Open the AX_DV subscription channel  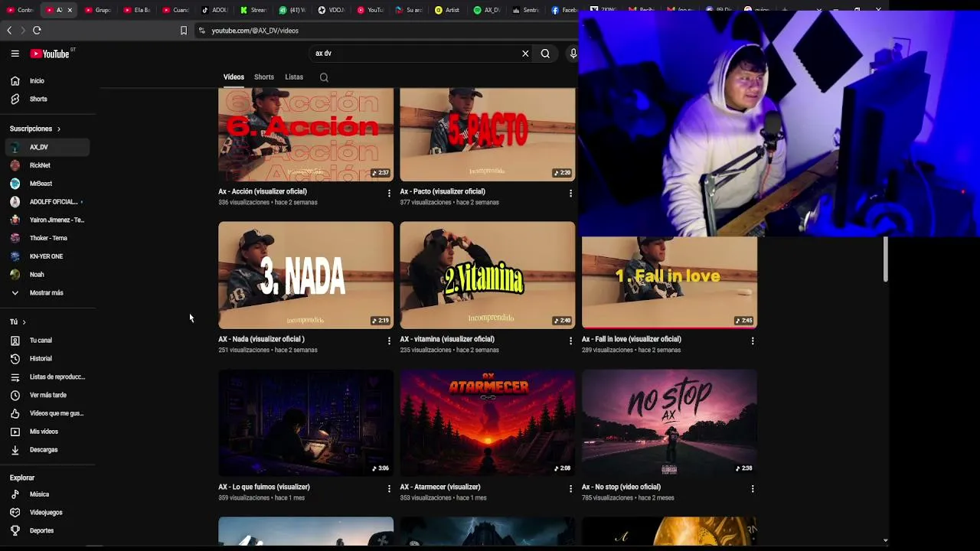(x=47, y=147)
